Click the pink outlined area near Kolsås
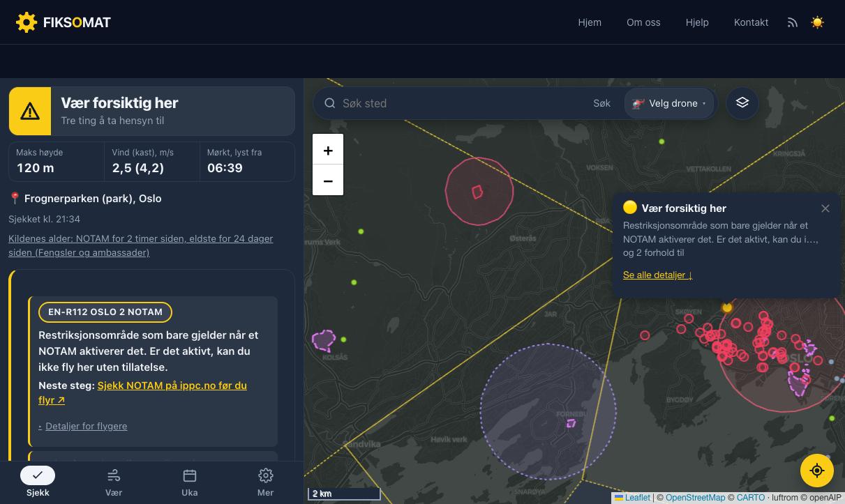 324,340
